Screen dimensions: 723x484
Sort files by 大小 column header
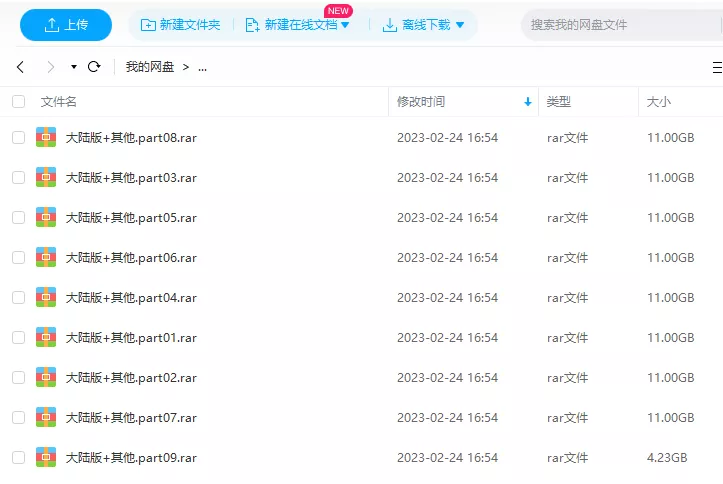click(x=659, y=102)
